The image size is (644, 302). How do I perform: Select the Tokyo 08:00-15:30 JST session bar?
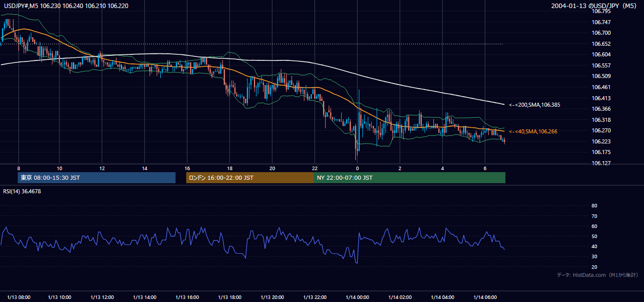pyautogui.click(x=97, y=178)
